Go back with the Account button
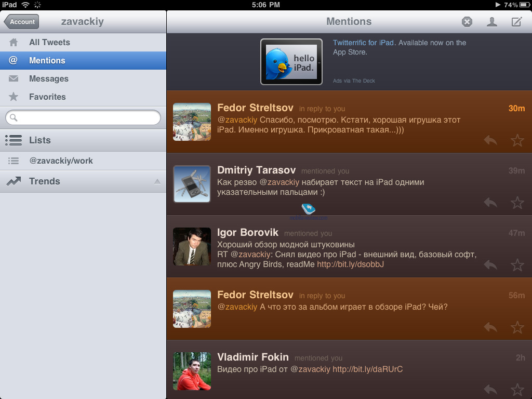The height and width of the screenshot is (399, 532). 21,22
